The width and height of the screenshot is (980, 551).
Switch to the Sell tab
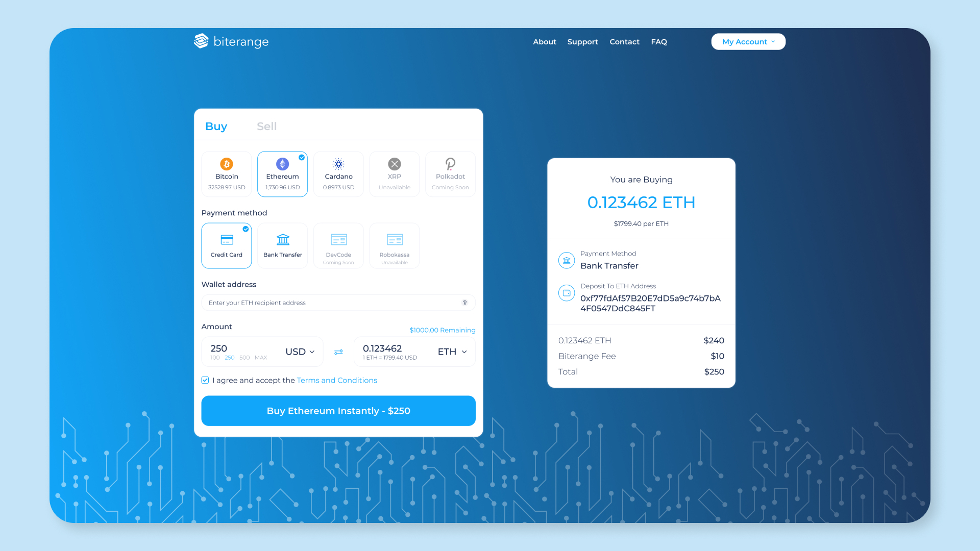[266, 126]
